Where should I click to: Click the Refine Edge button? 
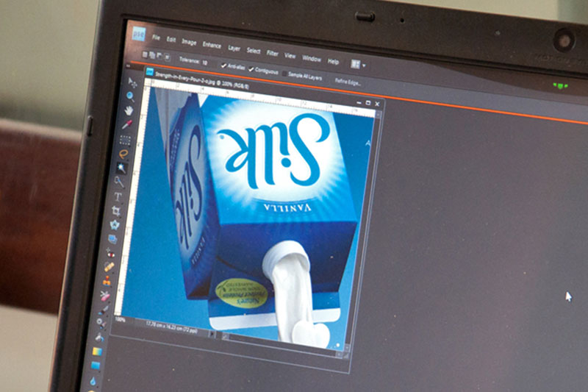pos(348,82)
